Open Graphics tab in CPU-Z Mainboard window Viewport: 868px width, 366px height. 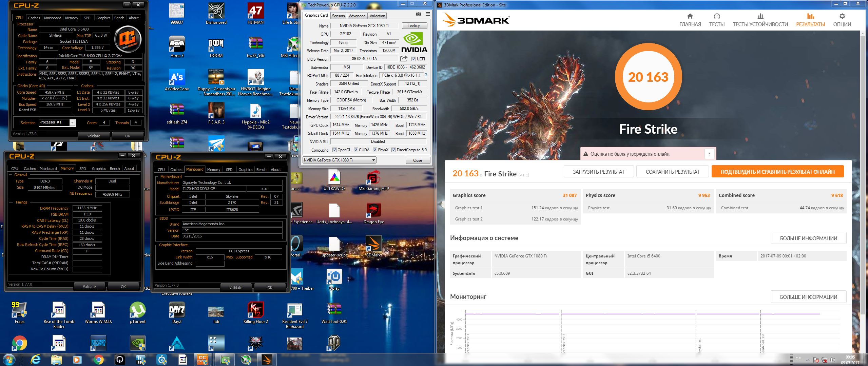click(245, 170)
